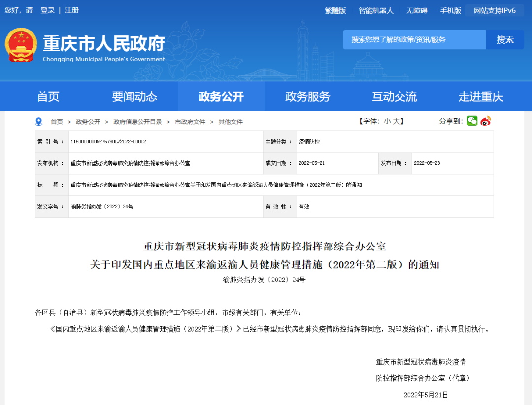Open 政府信息公开目录 breadcrumb link
This screenshot has width=532, height=405.
tap(137, 122)
